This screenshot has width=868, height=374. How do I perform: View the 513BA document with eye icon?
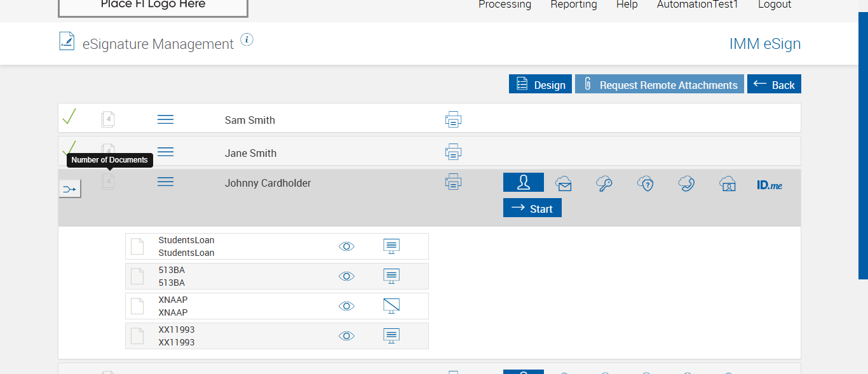pyautogui.click(x=346, y=276)
